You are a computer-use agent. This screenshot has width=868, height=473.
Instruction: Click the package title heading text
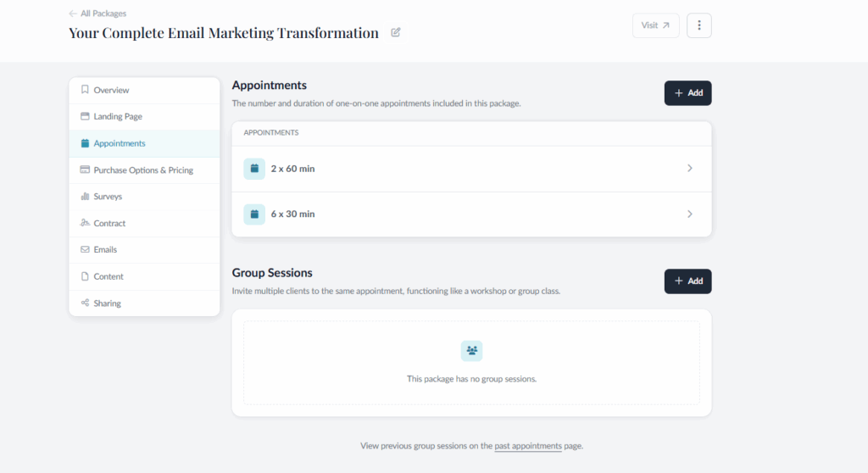(224, 33)
